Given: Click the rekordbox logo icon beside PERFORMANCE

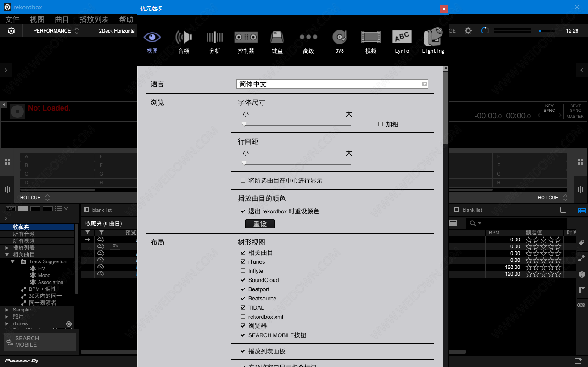Looking at the screenshot, I should 11,31.
